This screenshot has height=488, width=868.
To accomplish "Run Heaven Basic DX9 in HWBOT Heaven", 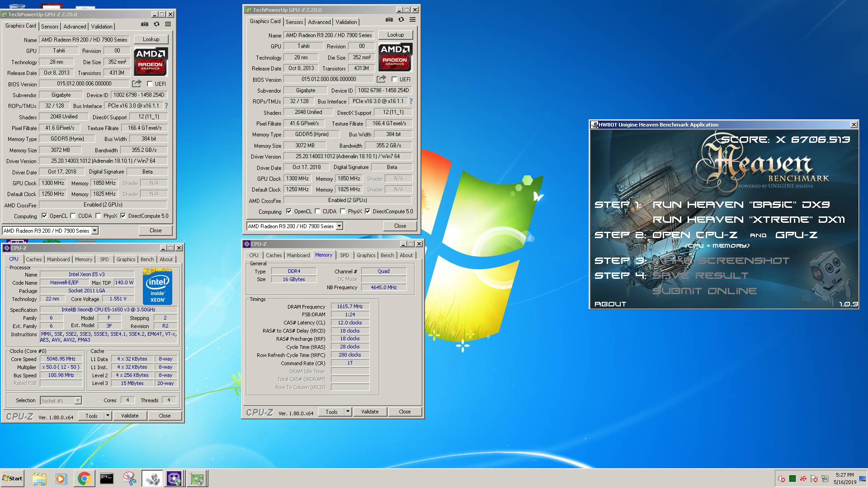I will coord(741,205).
